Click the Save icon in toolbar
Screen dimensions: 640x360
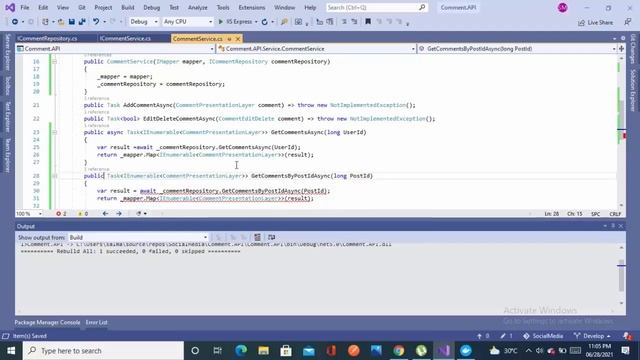(71, 22)
